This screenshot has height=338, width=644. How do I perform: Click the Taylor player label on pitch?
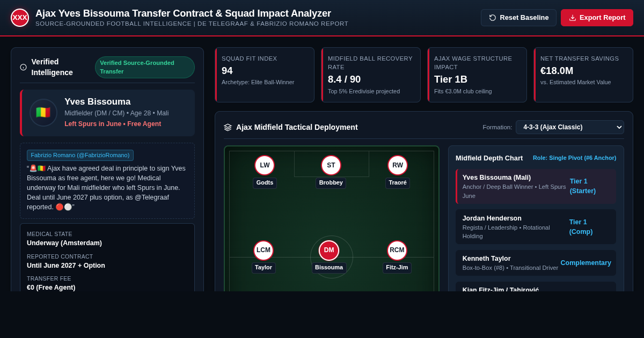coord(264,268)
